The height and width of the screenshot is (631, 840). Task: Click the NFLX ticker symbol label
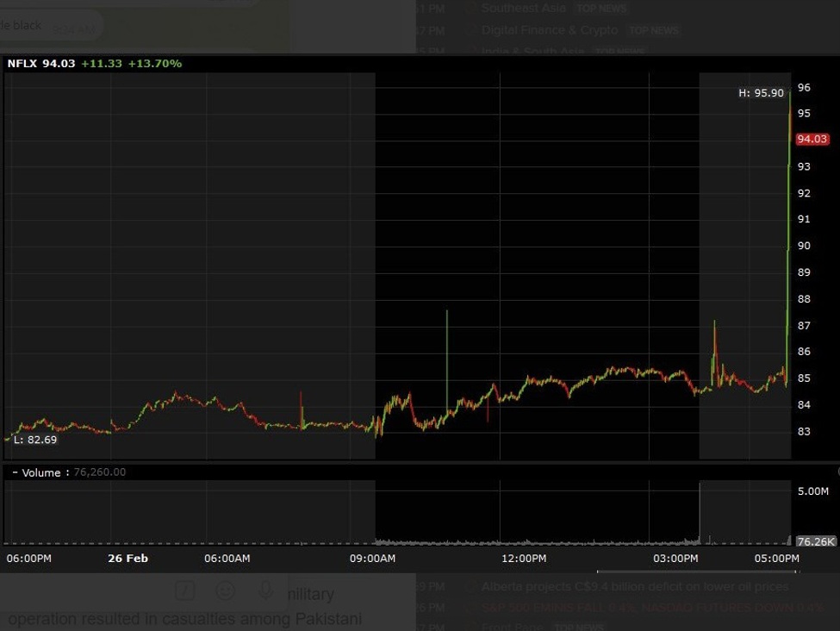(22, 64)
